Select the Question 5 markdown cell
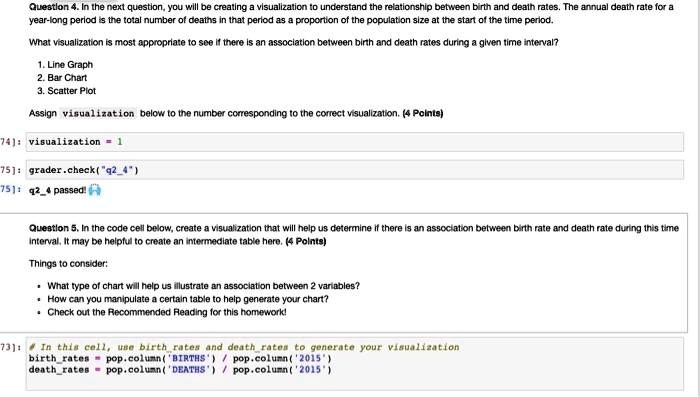The height and width of the screenshot is (397, 700). (344, 272)
